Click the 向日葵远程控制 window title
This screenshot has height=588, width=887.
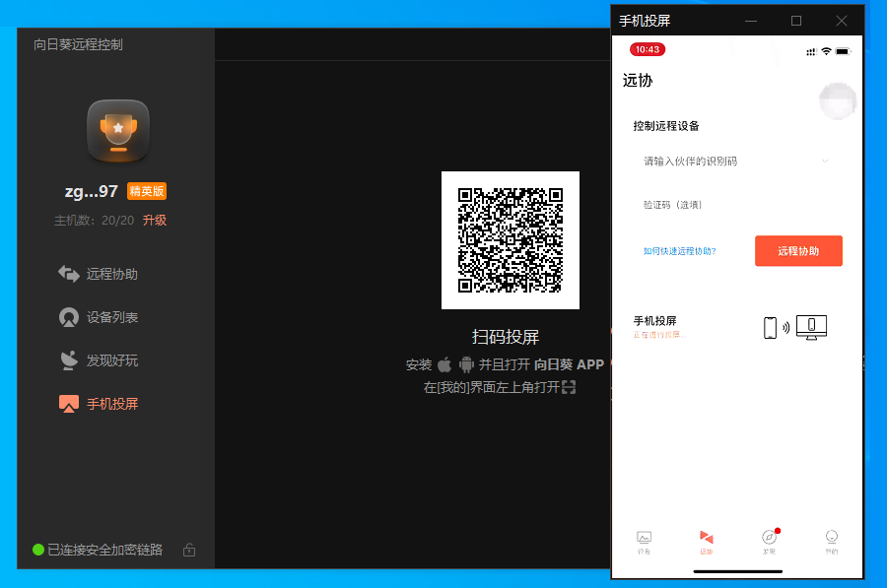tap(78, 44)
